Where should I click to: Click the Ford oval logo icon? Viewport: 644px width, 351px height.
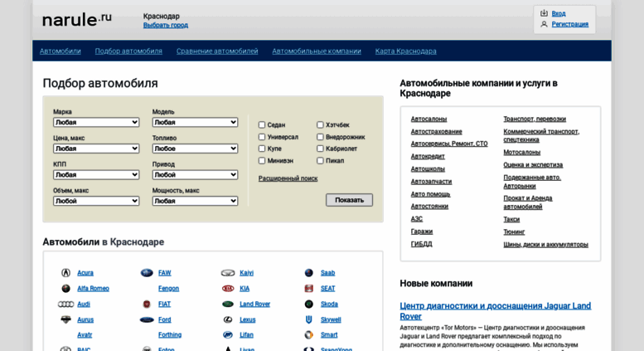tap(147, 319)
